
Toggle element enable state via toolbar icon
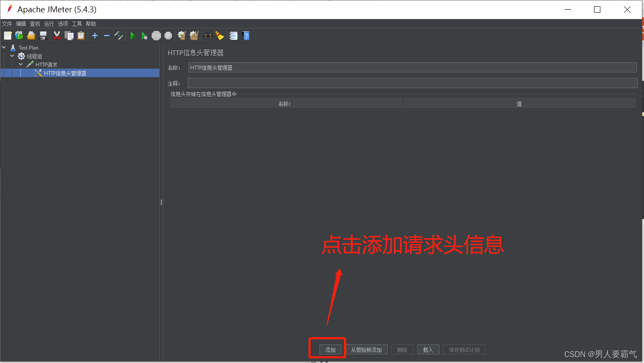point(119,36)
